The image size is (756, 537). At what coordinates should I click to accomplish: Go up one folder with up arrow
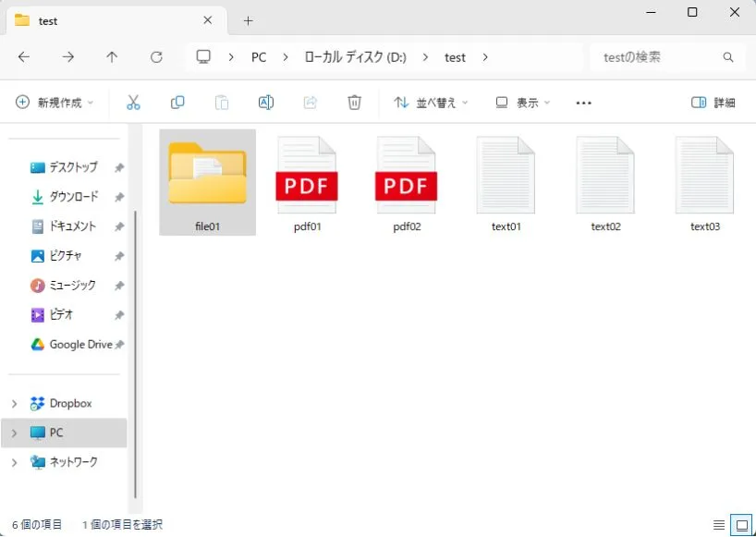pyautogui.click(x=112, y=57)
